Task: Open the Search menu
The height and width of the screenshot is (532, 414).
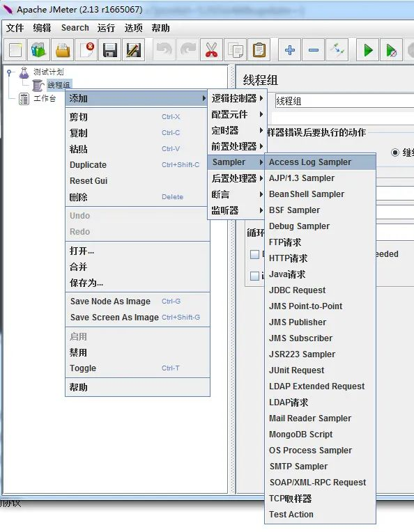Action: point(75,28)
